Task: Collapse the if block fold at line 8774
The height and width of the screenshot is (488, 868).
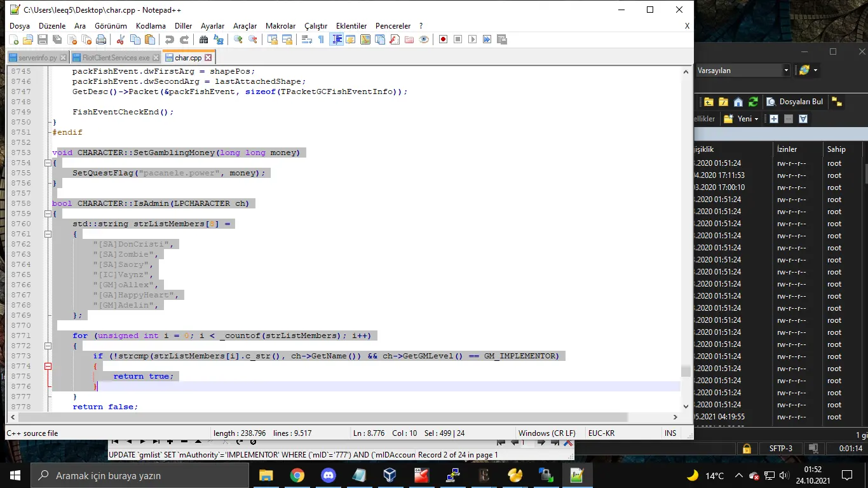Action: 48,366
